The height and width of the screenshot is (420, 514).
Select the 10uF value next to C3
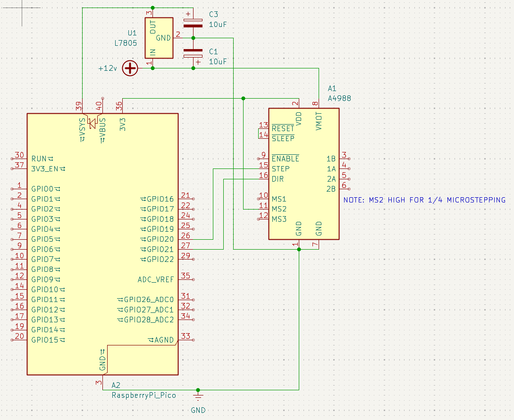(218, 25)
